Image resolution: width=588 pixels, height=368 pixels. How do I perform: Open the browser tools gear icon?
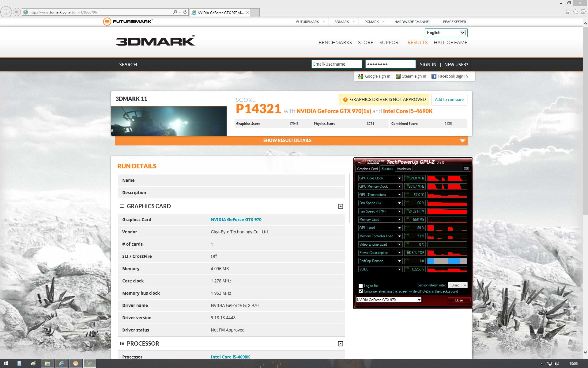coord(583,12)
